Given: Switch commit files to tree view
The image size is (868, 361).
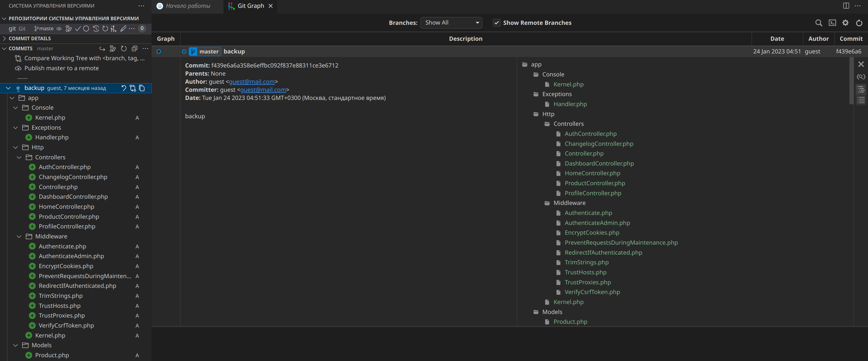Looking at the screenshot, I should pos(861,89).
